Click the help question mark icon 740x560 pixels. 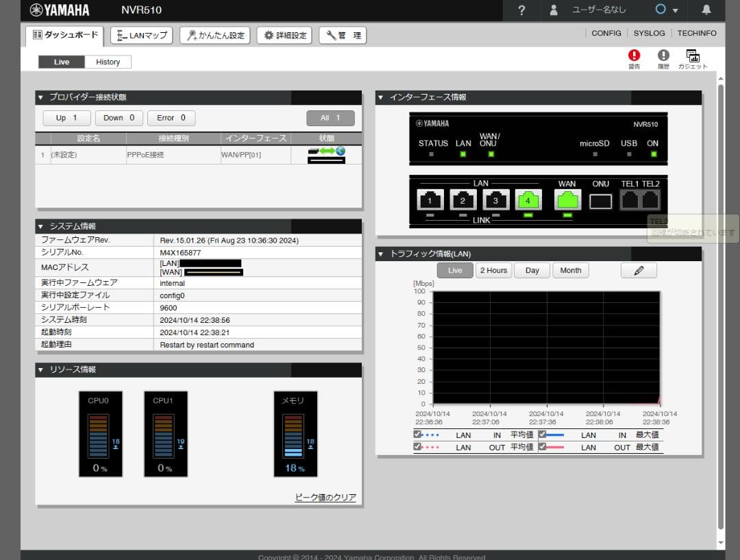pyautogui.click(x=521, y=10)
